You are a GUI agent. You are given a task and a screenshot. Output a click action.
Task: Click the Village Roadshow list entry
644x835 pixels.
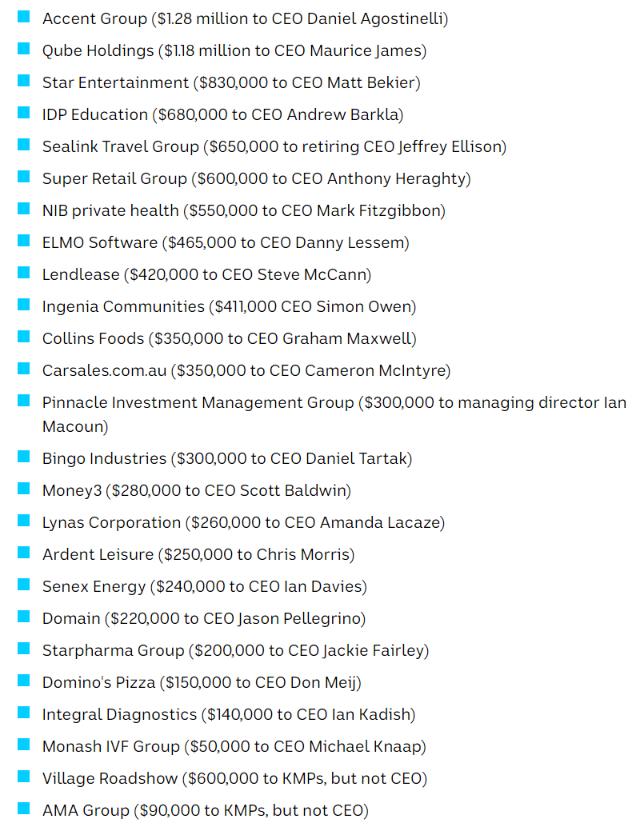[234, 778]
